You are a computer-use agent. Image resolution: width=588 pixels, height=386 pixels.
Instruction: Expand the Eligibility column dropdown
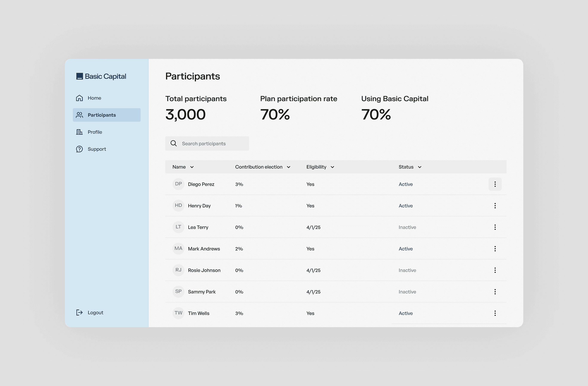pos(332,167)
